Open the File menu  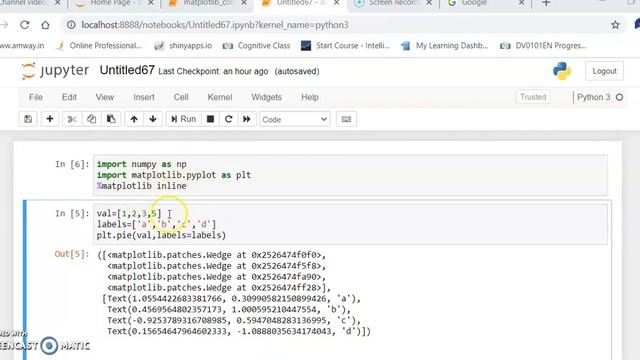tap(36, 97)
